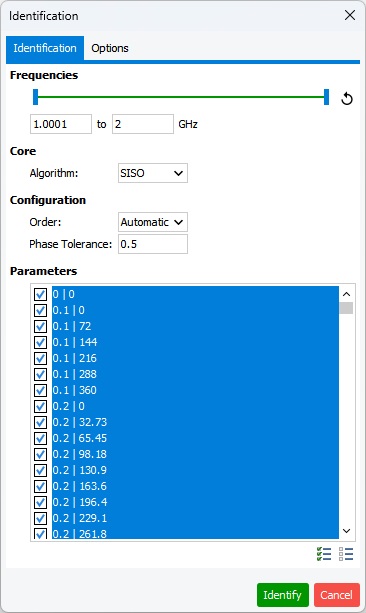Close the Identification dialog

pos(350,15)
